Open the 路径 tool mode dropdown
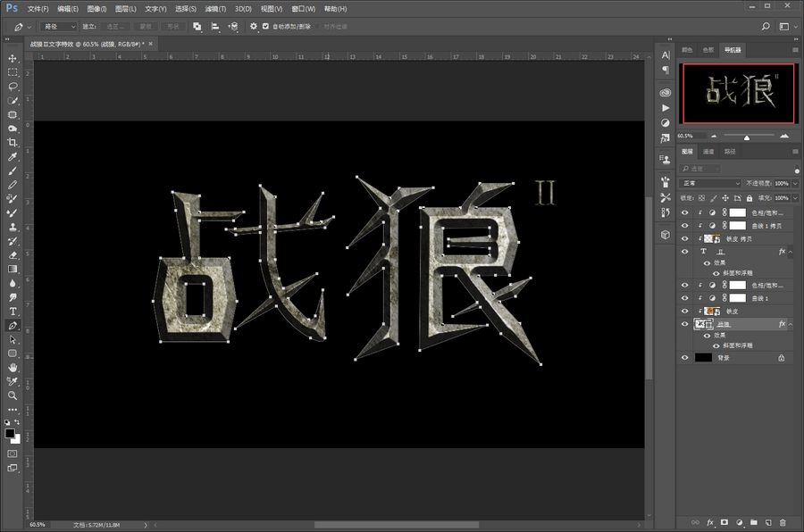 point(57,27)
